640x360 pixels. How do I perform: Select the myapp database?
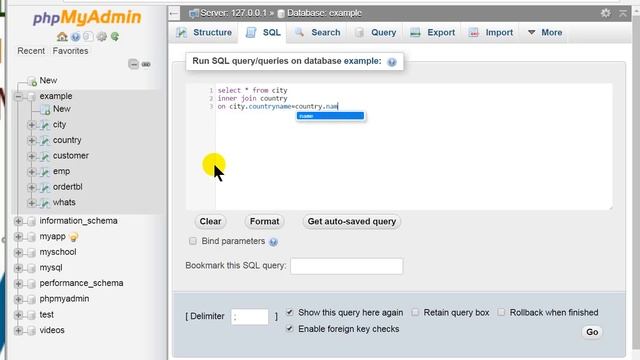click(x=52, y=237)
